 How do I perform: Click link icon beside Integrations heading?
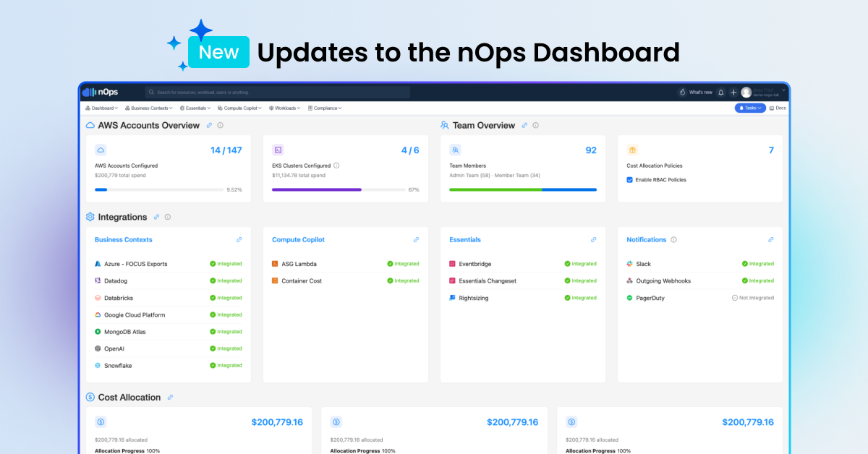[156, 217]
